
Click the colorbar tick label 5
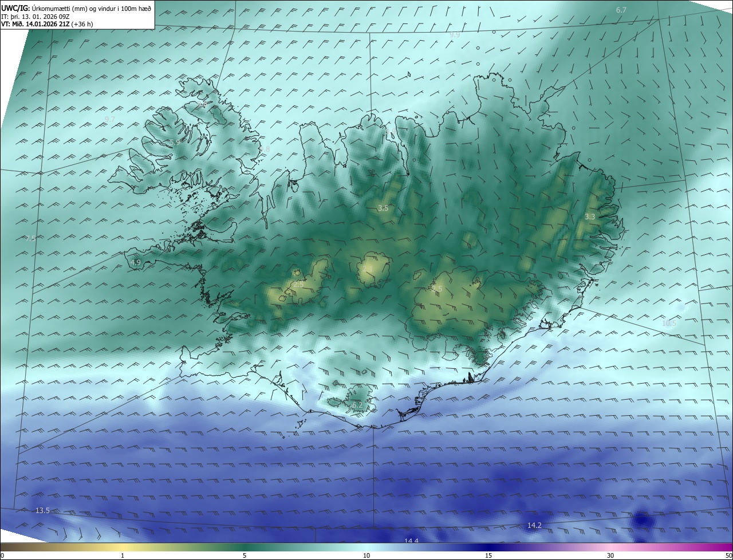[x=245, y=556]
